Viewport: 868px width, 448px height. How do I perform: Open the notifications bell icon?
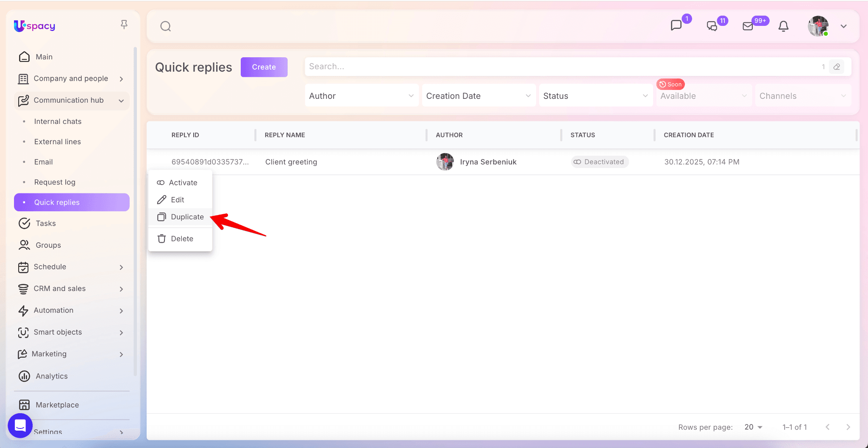pyautogui.click(x=783, y=26)
